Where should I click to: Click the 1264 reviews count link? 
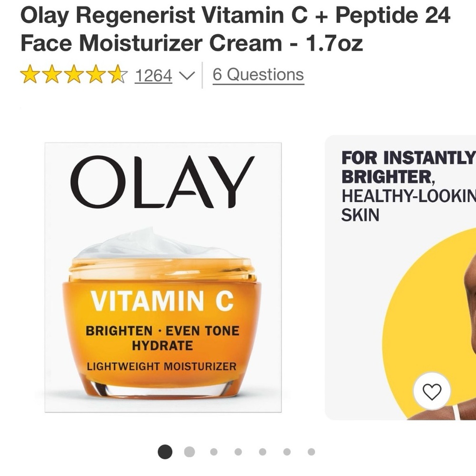click(x=153, y=75)
